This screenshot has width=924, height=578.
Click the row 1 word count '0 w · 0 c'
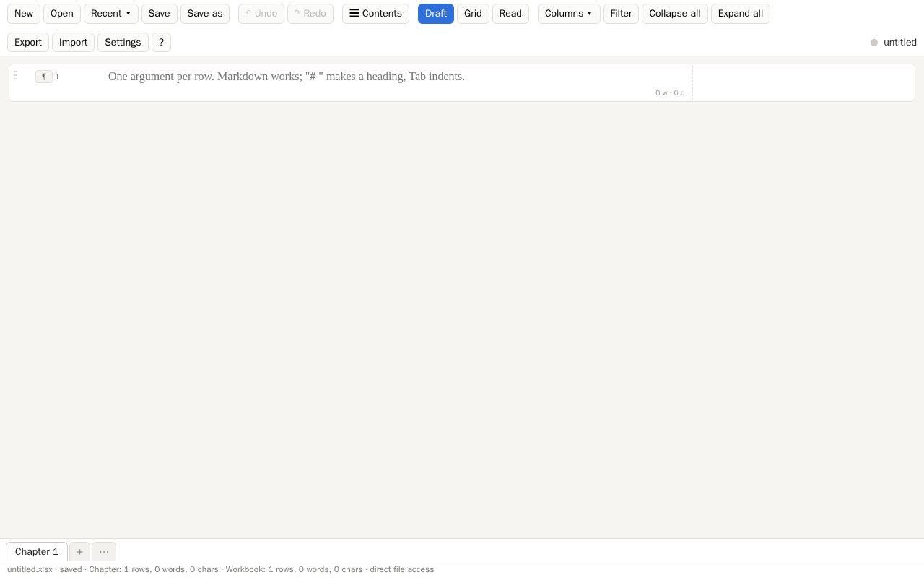click(670, 93)
